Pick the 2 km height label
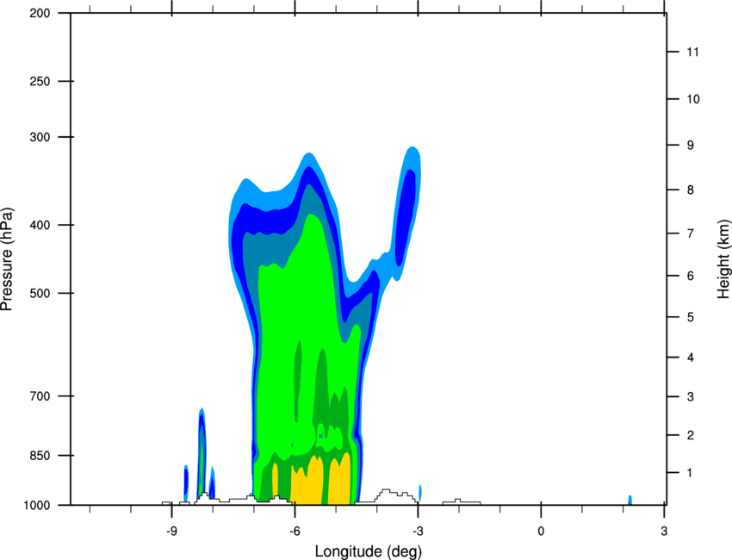This screenshot has height=560, width=732. pos(691,435)
